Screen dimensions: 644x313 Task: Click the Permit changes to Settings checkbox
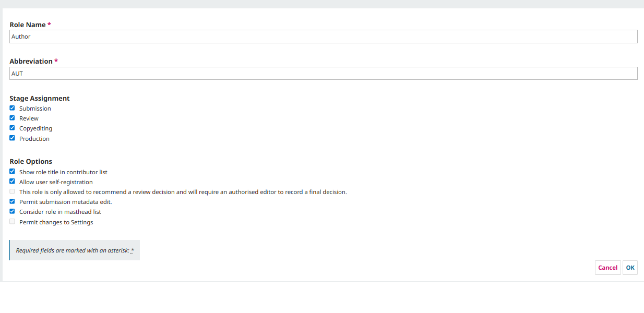point(12,222)
